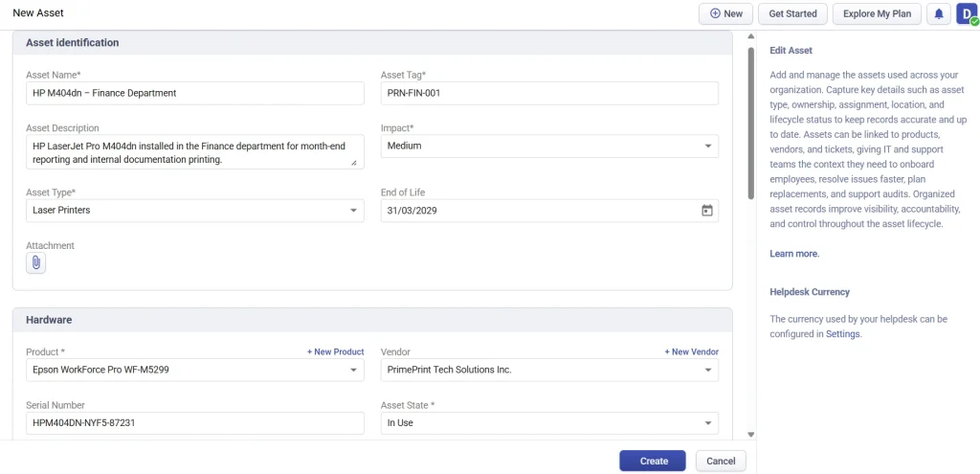Screen dimensions: 980x474
Task: Click the New Asset page title
Action: [38, 12]
